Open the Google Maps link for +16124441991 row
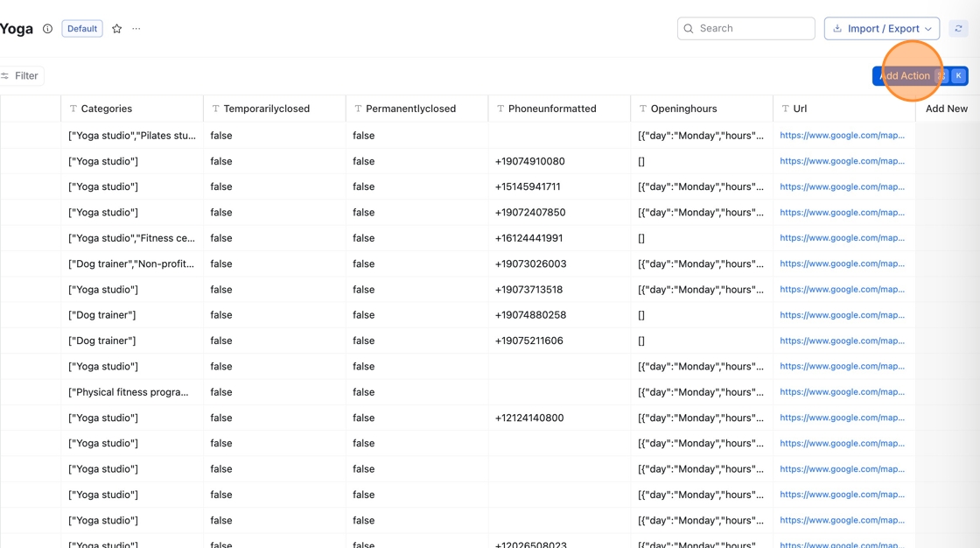The image size is (980, 548). tap(842, 238)
